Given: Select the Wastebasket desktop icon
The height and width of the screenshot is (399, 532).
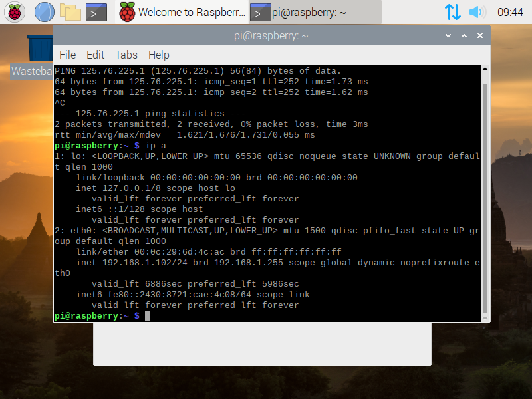Looking at the screenshot, I should (39, 53).
